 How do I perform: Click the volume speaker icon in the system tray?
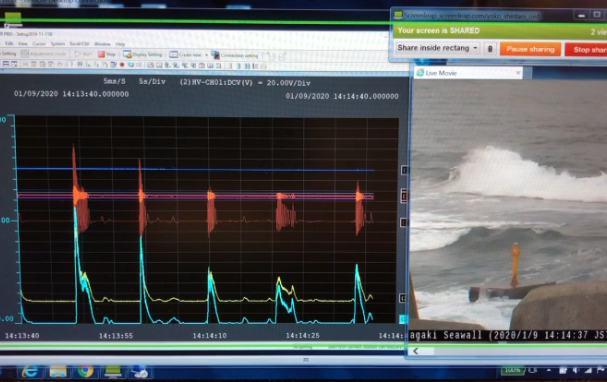click(x=576, y=370)
